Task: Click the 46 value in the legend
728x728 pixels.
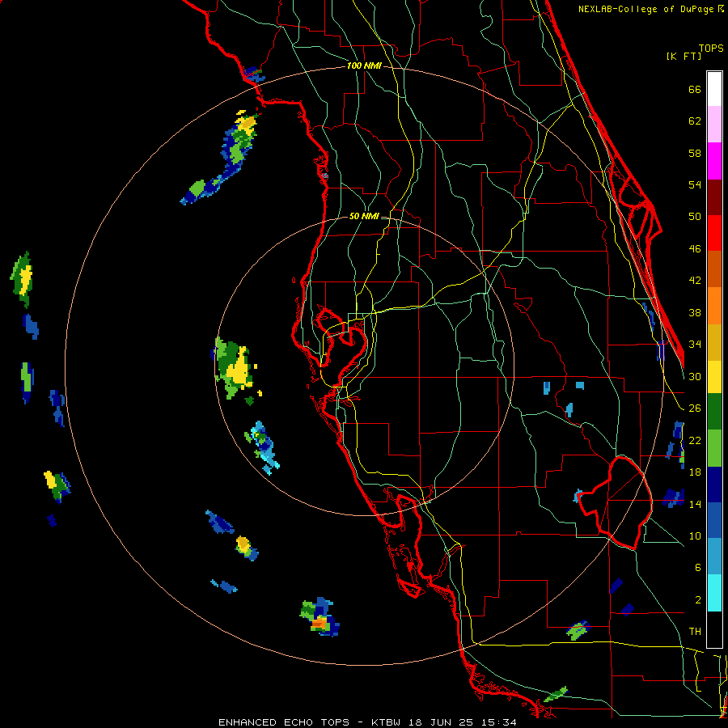Action: point(695,249)
